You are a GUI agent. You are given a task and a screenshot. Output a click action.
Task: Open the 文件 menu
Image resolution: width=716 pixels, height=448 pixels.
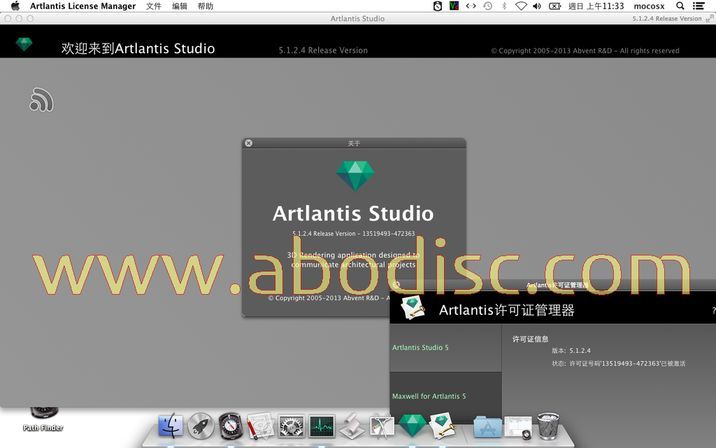153,6
